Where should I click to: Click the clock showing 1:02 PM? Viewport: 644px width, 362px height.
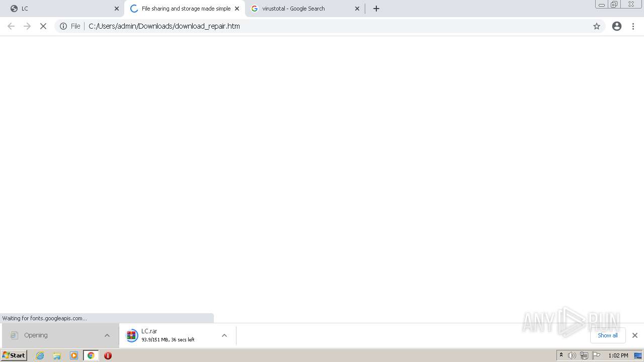click(618, 355)
